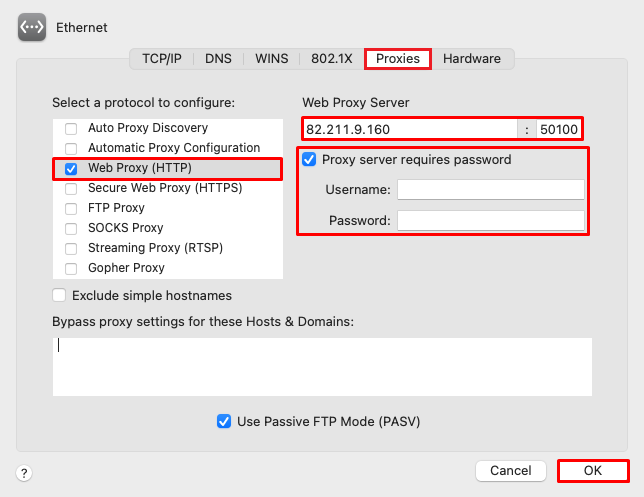Select the WINS tab
644x497 pixels.
click(x=271, y=59)
